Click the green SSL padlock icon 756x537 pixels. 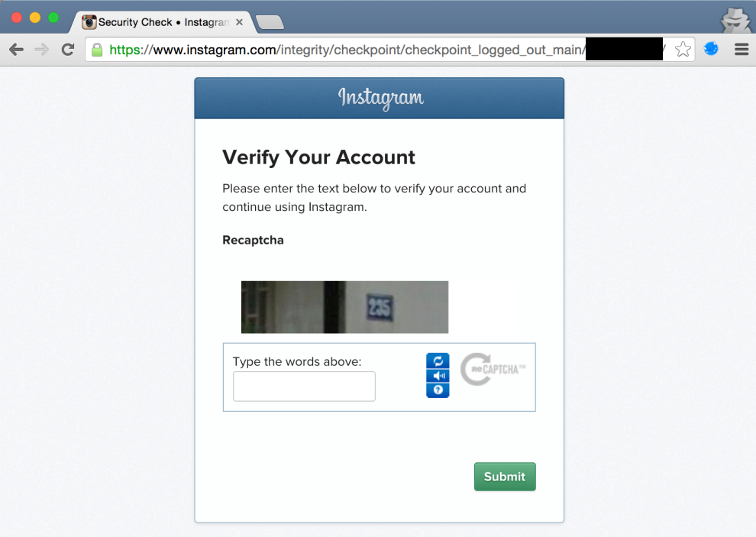97,49
